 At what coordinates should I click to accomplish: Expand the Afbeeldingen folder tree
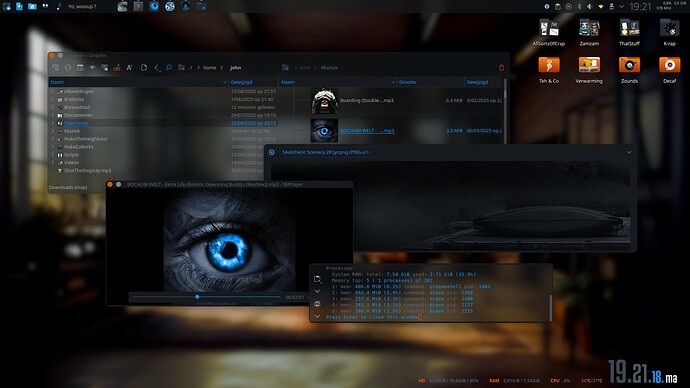pyautogui.click(x=53, y=92)
